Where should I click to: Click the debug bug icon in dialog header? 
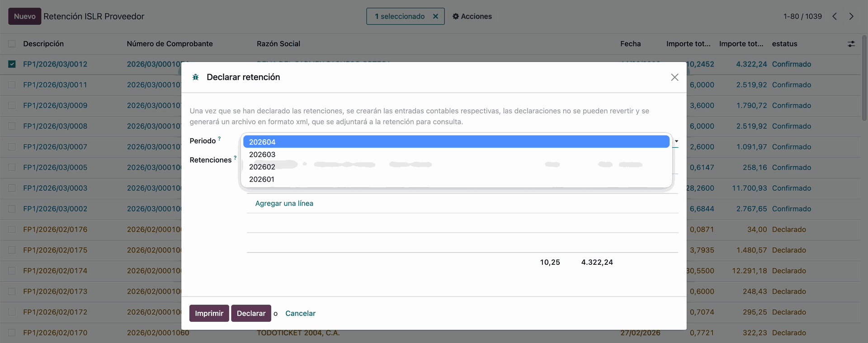195,77
